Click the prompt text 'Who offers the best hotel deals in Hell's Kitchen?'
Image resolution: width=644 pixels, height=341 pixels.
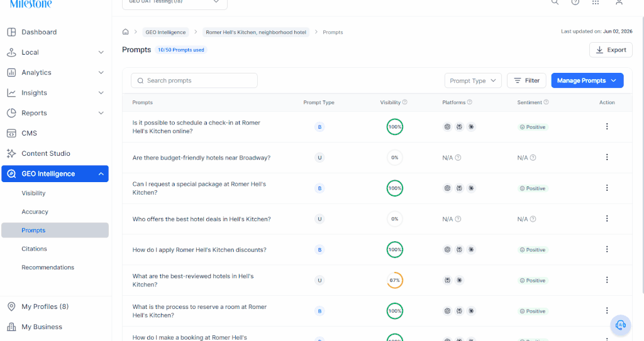pyautogui.click(x=201, y=219)
